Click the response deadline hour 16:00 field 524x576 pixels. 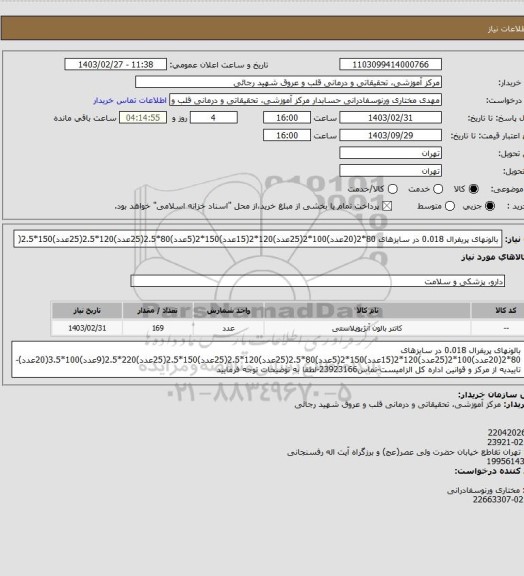[x=287, y=118]
